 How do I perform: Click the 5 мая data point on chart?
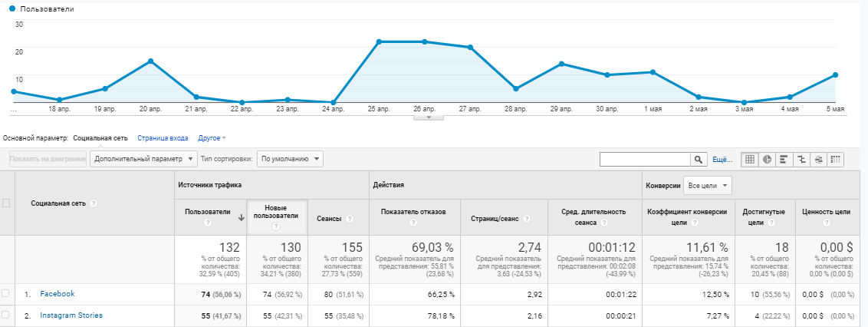point(835,74)
